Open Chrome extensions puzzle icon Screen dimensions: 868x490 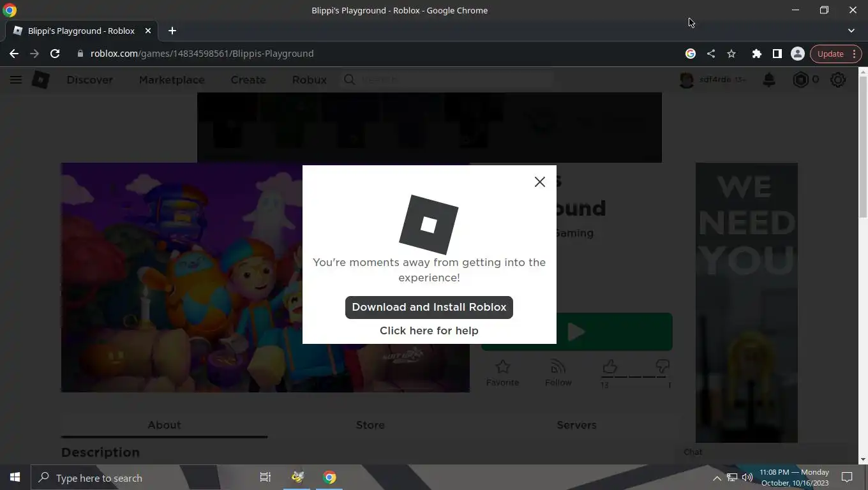[x=756, y=54]
